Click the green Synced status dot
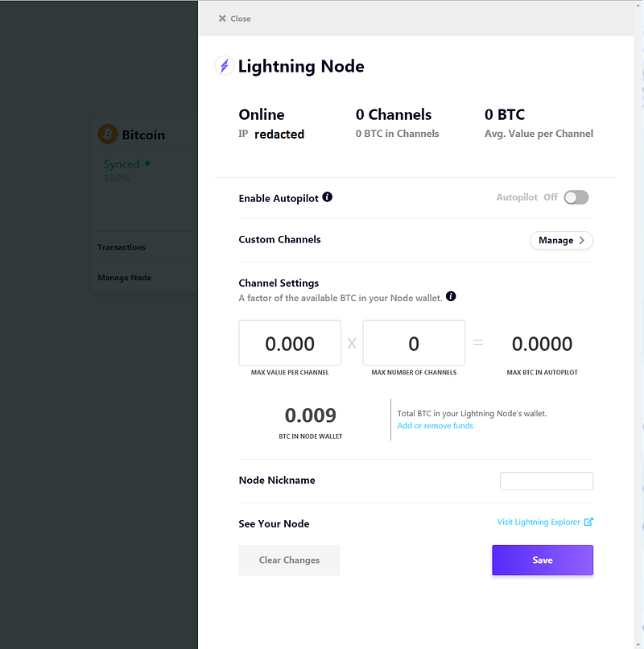This screenshot has height=649, width=644. [x=147, y=164]
